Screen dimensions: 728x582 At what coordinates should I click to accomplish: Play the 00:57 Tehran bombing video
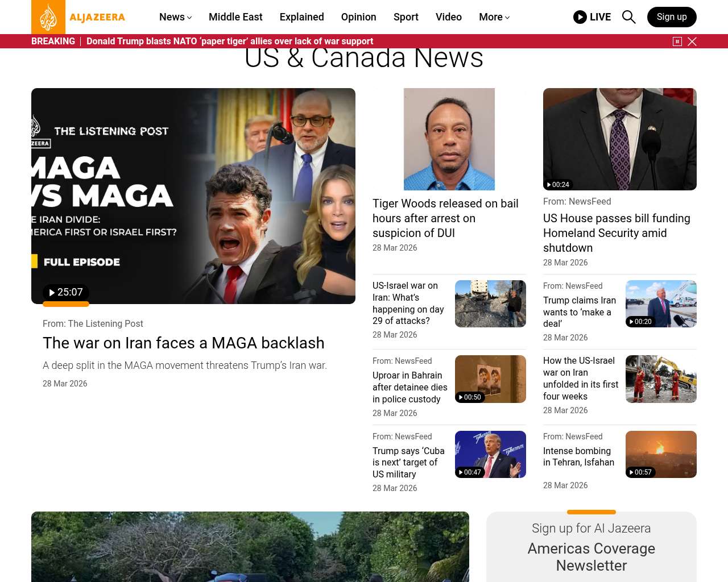640,472
